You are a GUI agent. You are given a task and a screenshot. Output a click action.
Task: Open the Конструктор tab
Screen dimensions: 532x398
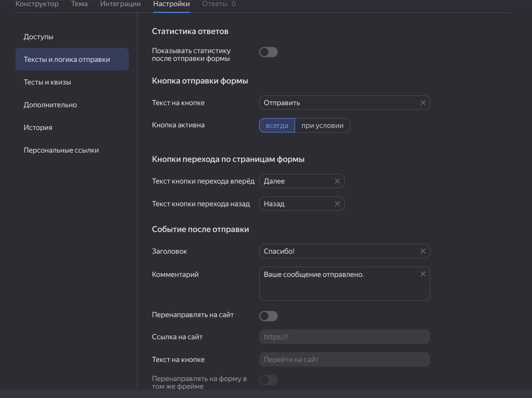37,4
